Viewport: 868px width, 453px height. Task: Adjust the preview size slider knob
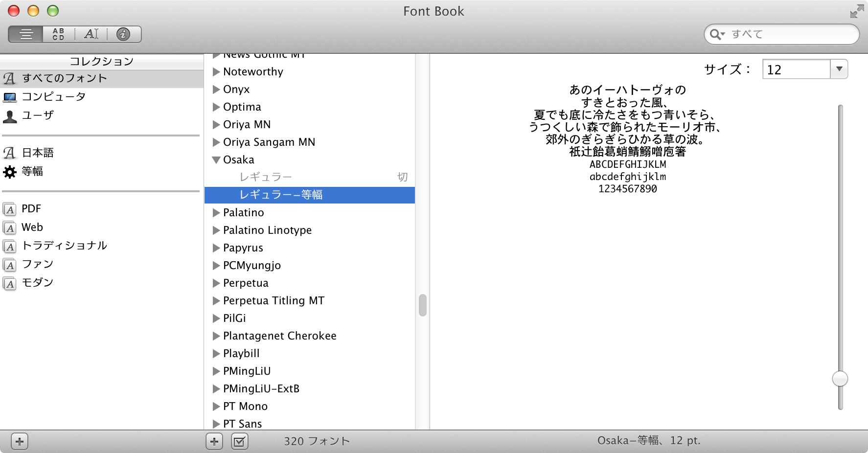840,379
